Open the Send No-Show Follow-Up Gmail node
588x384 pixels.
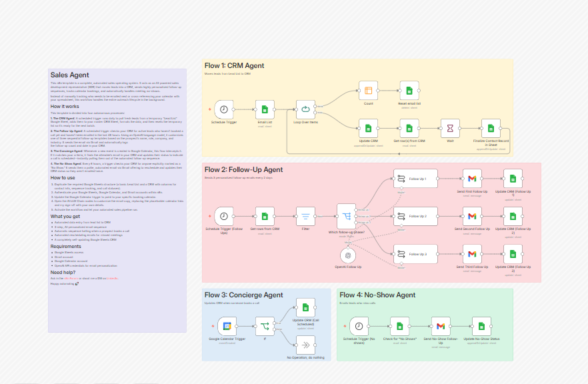coord(441,326)
